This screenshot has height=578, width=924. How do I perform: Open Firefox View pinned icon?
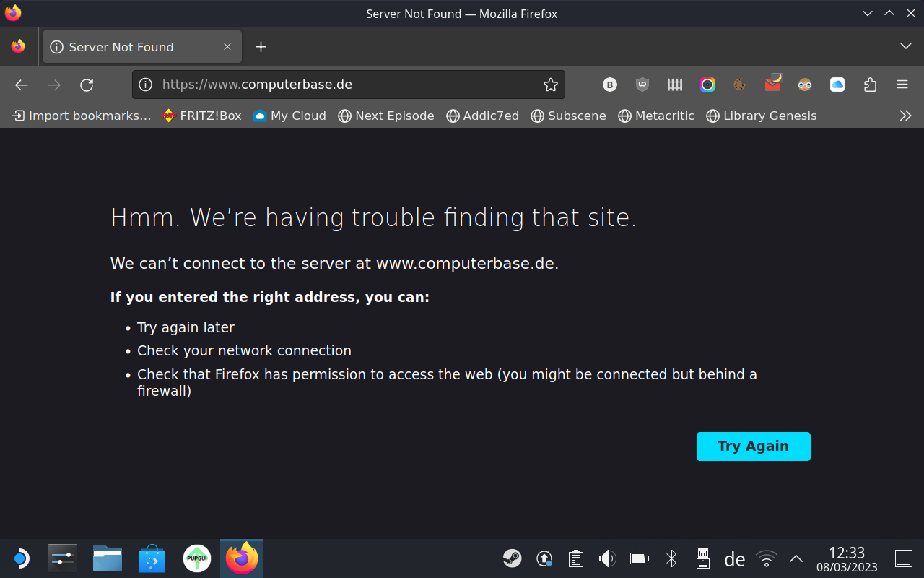[x=18, y=46]
